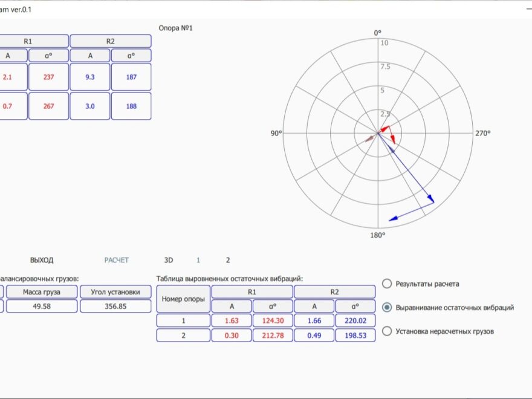Switch to support tab "1"

(198, 260)
